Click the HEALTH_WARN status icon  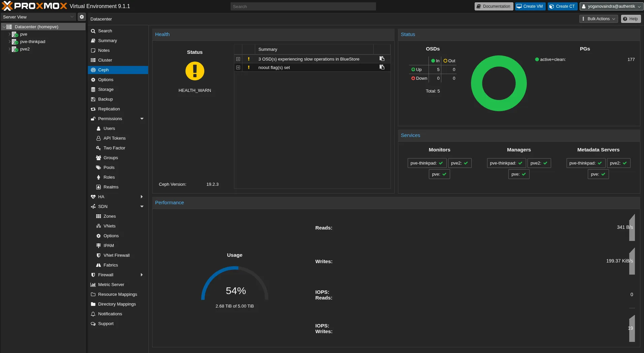tap(195, 71)
